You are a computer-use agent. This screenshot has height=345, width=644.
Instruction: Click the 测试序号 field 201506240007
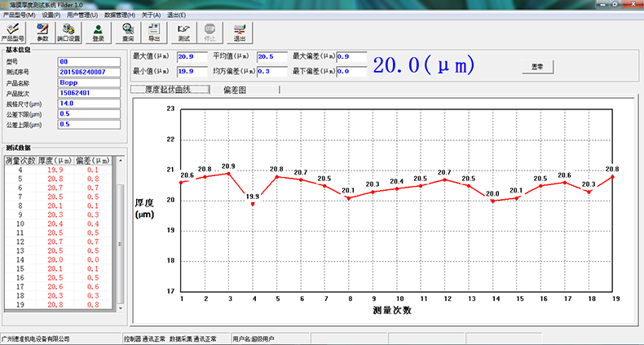click(88, 72)
